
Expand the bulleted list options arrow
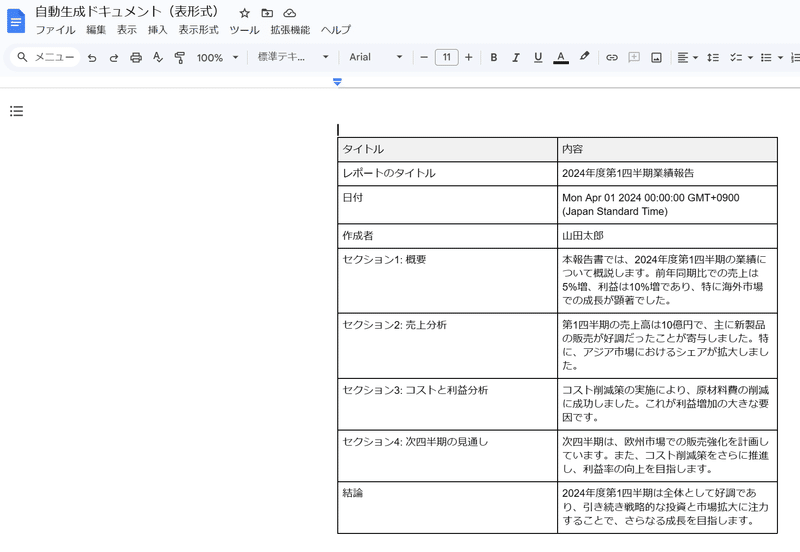click(780, 58)
